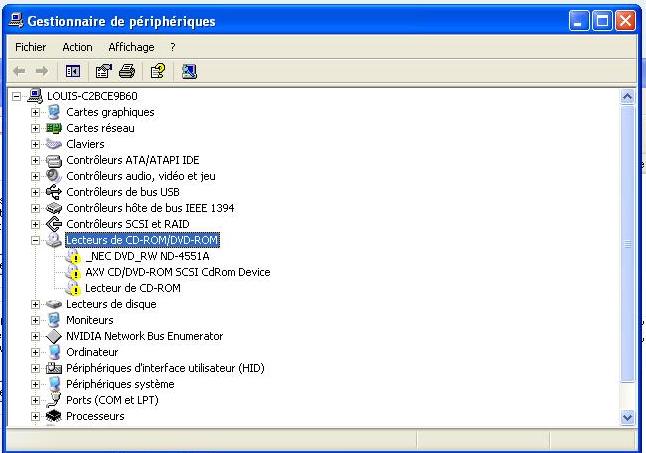Click the Contrôleurs de bus USB icon
646x453 pixels.
(x=54, y=192)
